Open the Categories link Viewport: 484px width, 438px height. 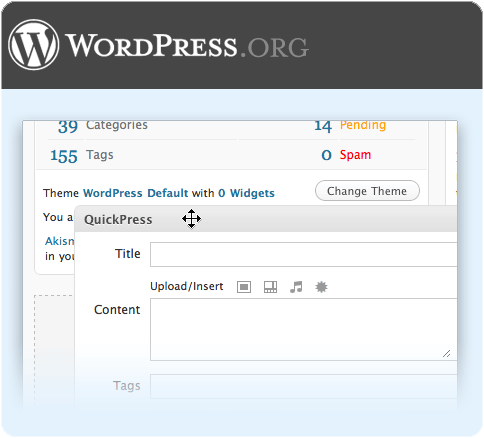pos(117,125)
